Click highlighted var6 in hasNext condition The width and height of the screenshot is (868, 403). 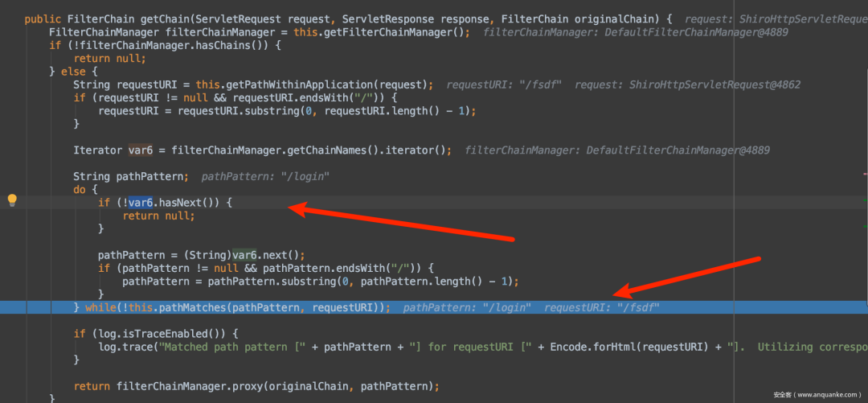[141, 203]
